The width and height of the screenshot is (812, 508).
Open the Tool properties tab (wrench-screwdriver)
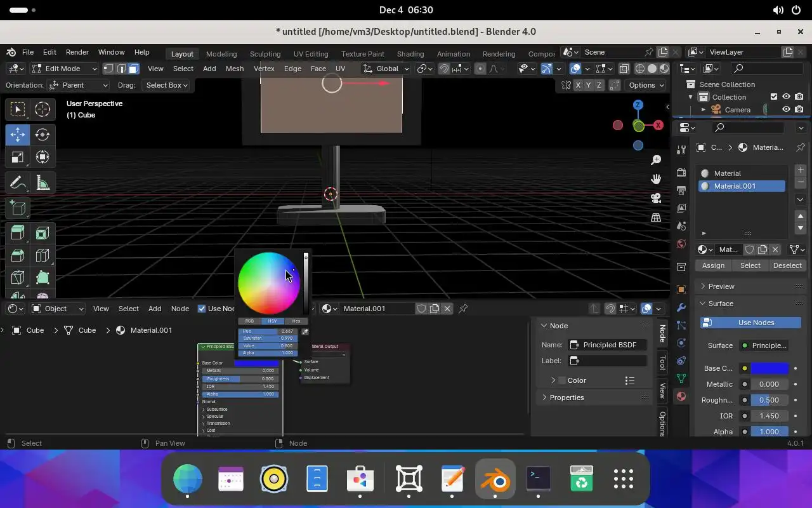click(681, 150)
